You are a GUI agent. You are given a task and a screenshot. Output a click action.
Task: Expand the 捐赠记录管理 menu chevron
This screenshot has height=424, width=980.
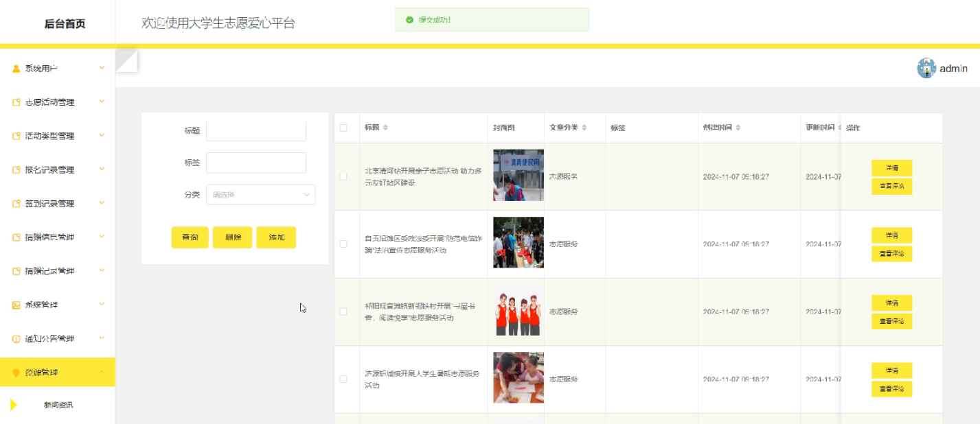(x=102, y=270)
